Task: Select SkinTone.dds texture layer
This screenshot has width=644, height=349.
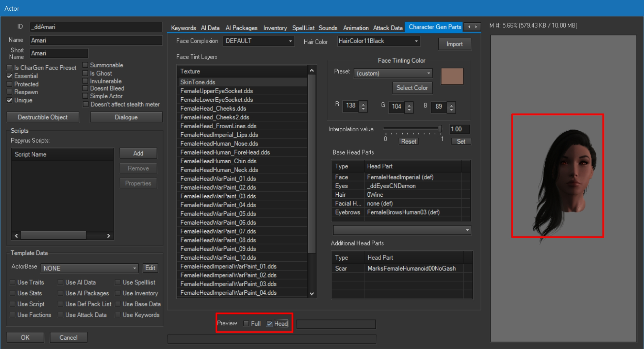Action: pyautogui.click(x=242, y=82)
